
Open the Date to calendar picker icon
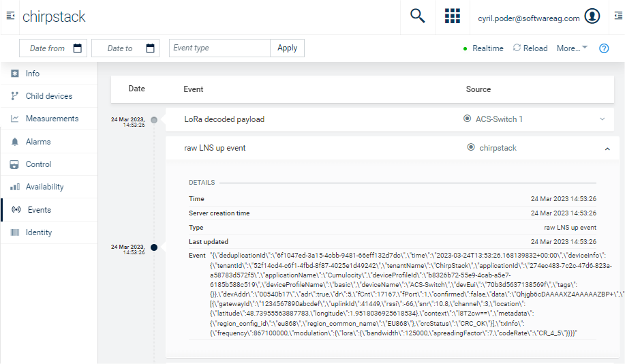[x=150, y=48]
